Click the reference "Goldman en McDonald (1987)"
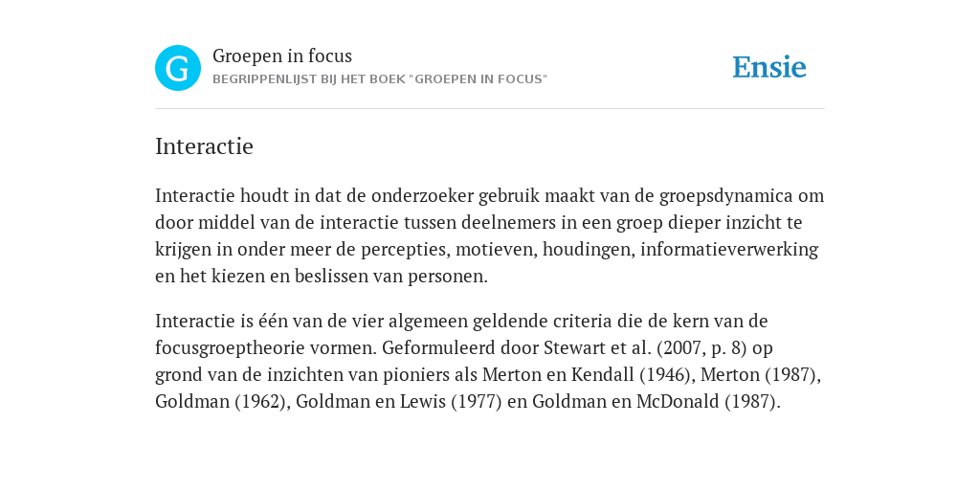This screenshot has height=490, width=980. pyautogui.click(x=657, y=401)
